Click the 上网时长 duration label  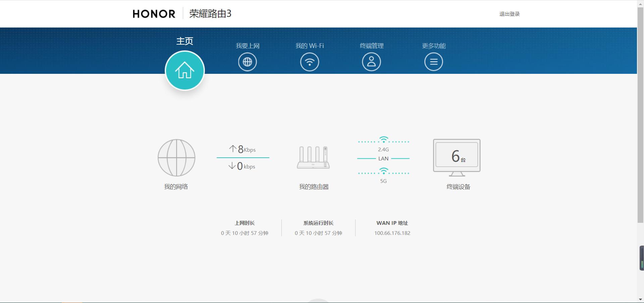(245, 223)
